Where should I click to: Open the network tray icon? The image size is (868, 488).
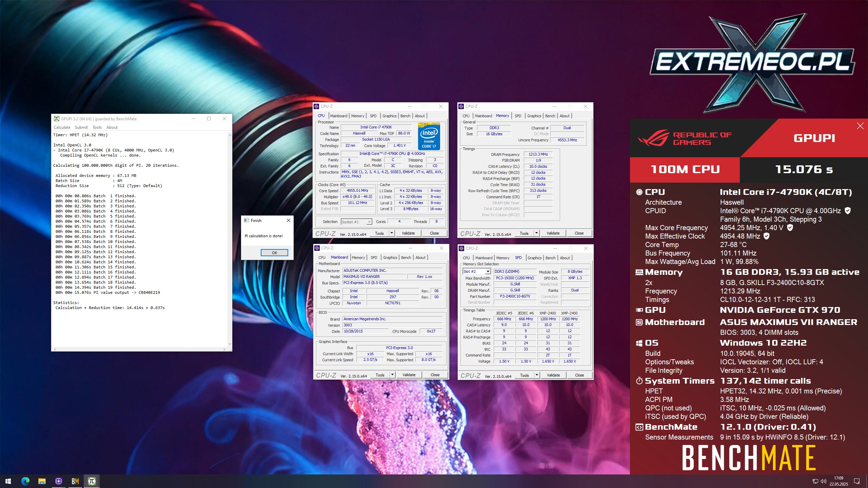coord(815,481)
